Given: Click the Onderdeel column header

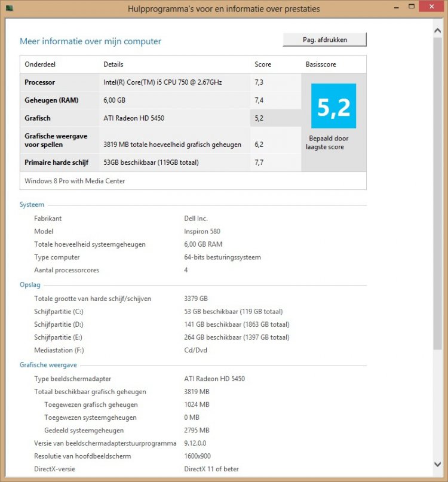Looking at the screenshot, I should click(x=40, y=65).
